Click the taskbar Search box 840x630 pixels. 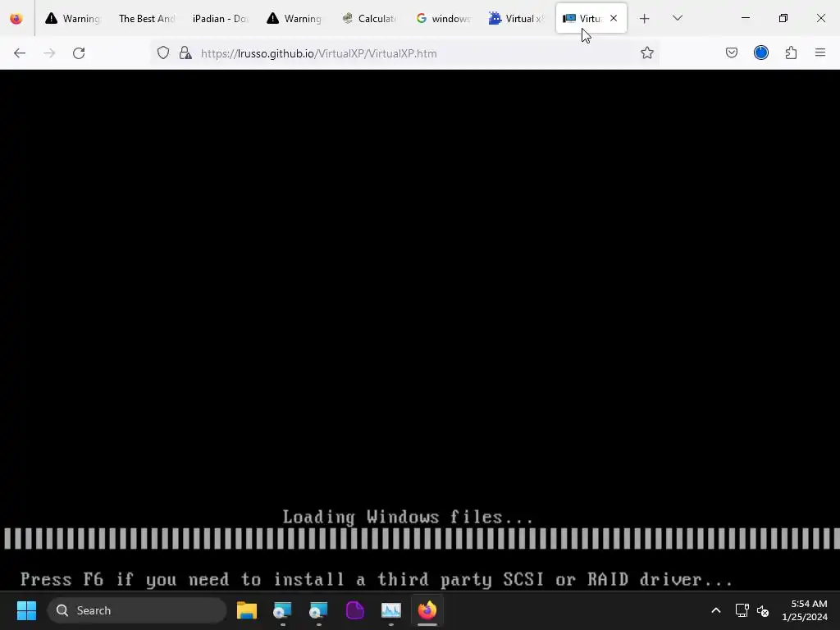[137, 610]
